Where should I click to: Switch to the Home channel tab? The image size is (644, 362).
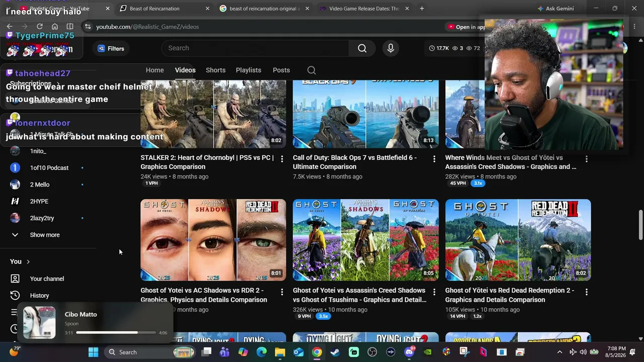pyautogui.click(x=155, y=70)
